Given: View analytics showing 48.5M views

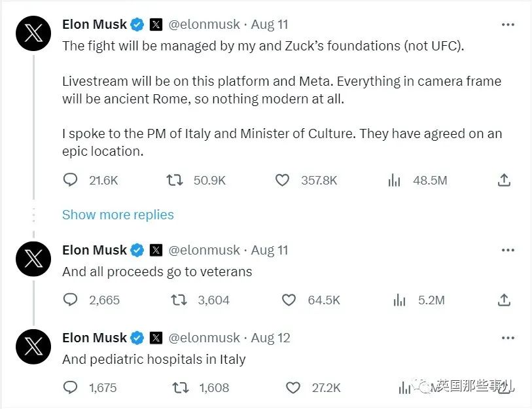Looking at the screenshot, I should 394,180.
